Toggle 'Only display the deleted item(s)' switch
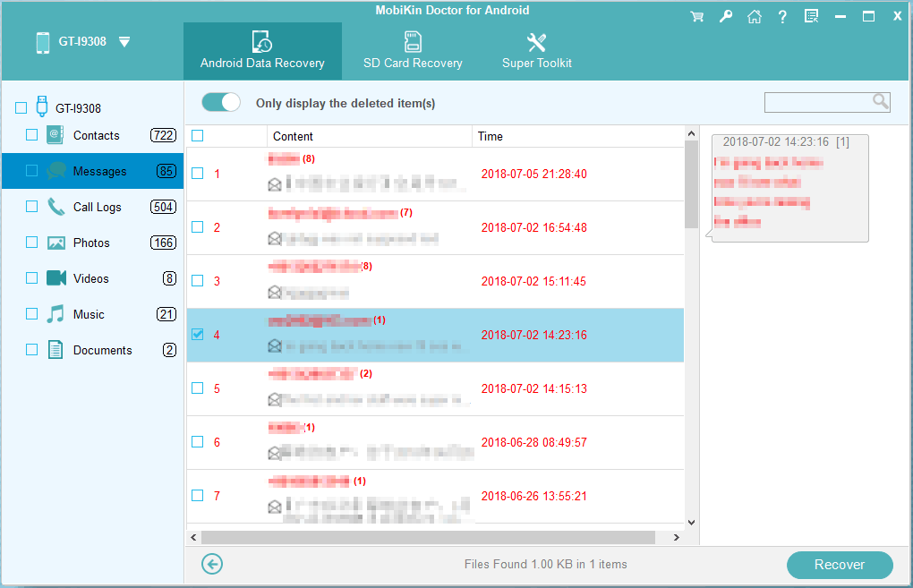This screenshot has width=913, height=588. coord(221,102)
